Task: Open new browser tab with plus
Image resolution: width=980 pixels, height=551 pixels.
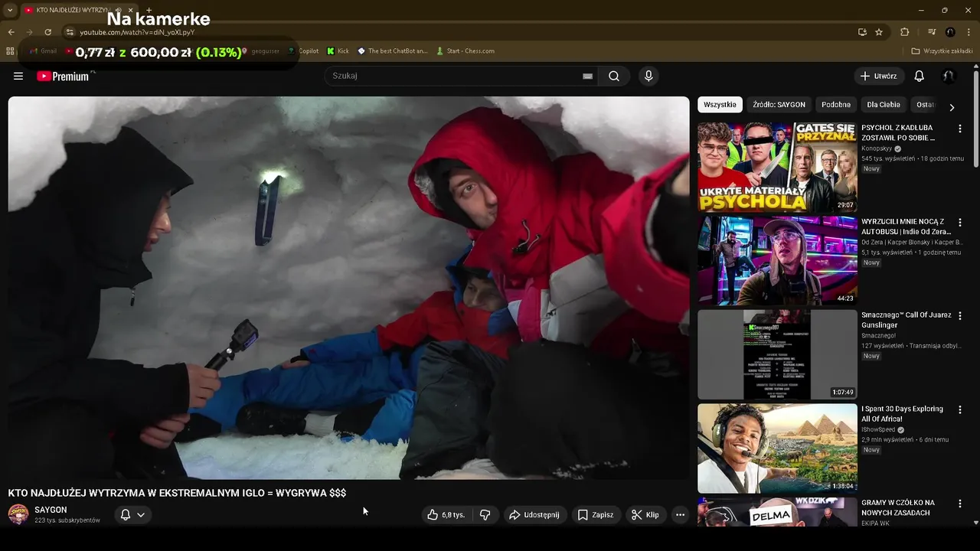Action: (x=149, y=10)
